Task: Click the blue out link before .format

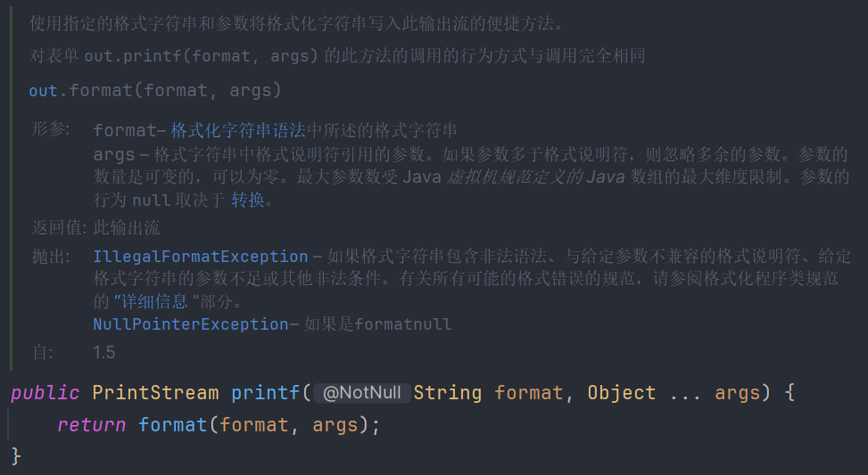Action: point(43,90)
